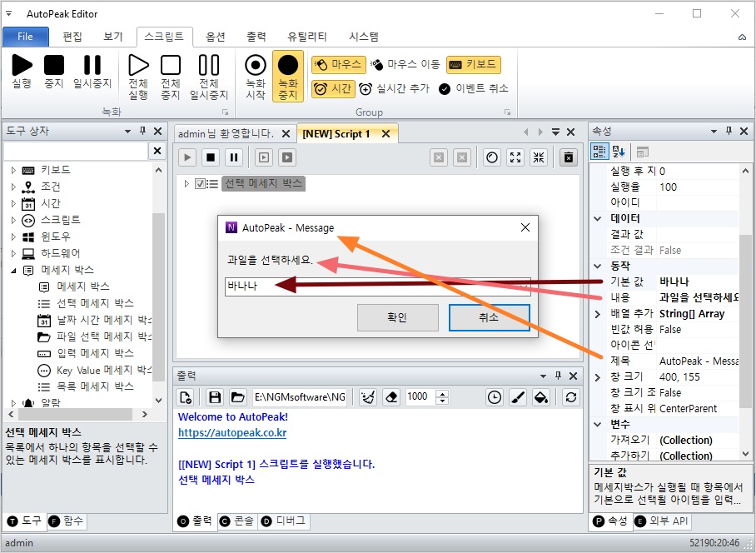The width and height of the screenshot is (756, 553).
Task: Click the brush icon in output toolbar
Action: click(x=518, y=397)
